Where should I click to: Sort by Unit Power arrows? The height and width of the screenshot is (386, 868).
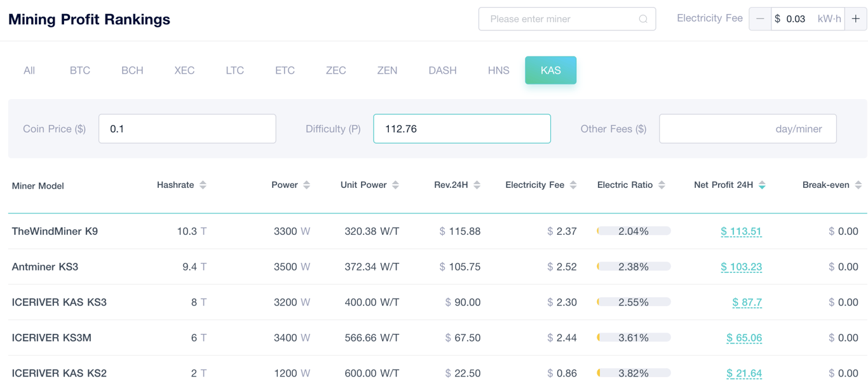tap(395, 185)
